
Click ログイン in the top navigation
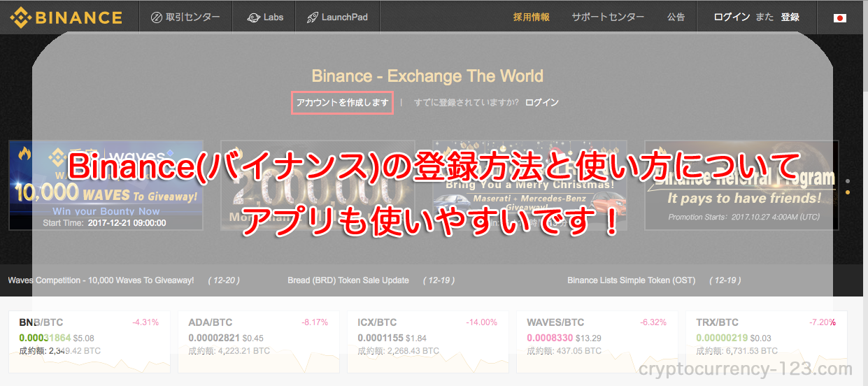(732, 17)
